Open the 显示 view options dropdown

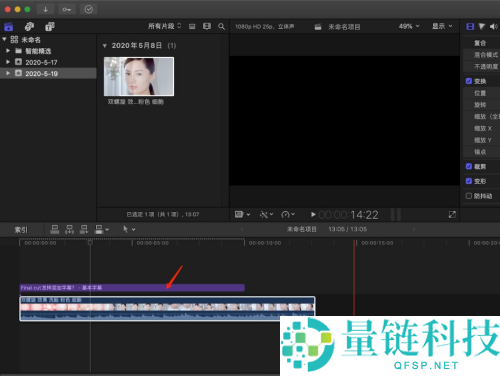pos(442,26)
